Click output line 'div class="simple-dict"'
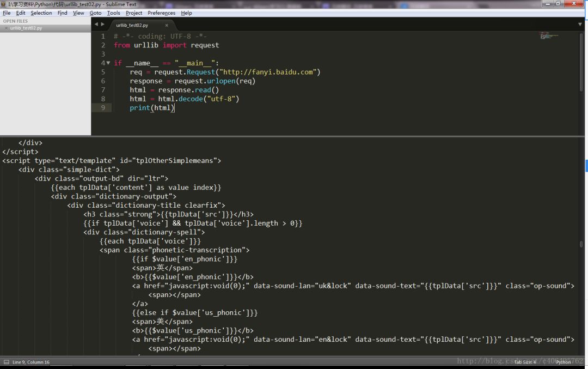 [x=69, y=170]
